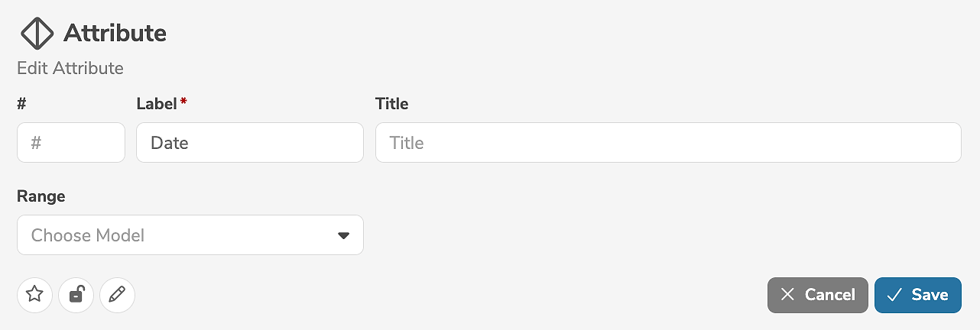Screen dimensions: 980x330
Task: Open the Choose Model combo box
Action: [176, 235]
